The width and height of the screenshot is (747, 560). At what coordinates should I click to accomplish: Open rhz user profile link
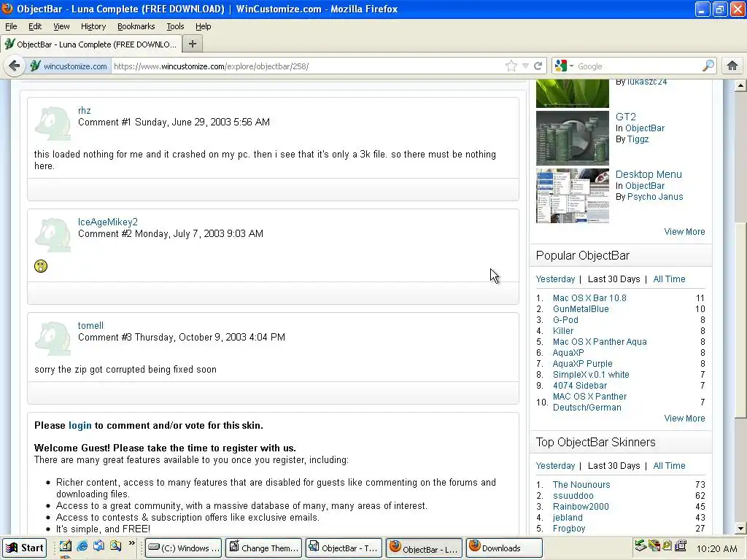[85, 111]
